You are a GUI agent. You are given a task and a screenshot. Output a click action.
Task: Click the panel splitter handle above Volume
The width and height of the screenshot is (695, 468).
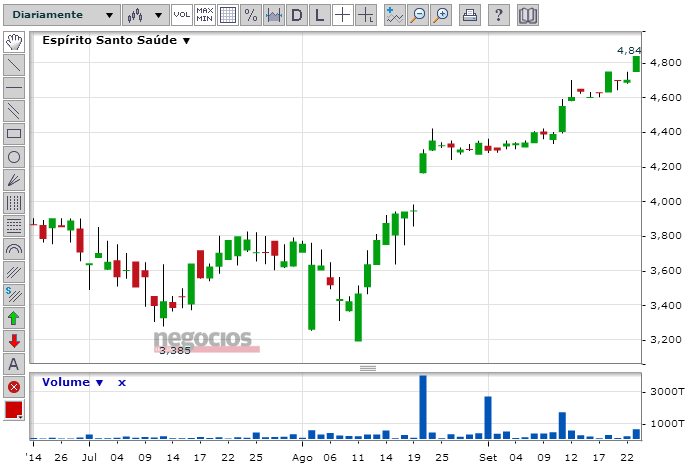368,368
